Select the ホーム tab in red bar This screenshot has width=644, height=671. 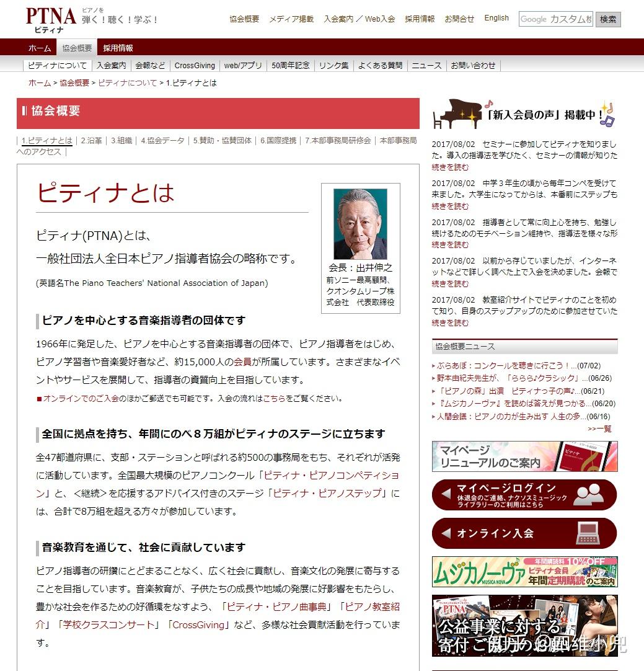39,48
